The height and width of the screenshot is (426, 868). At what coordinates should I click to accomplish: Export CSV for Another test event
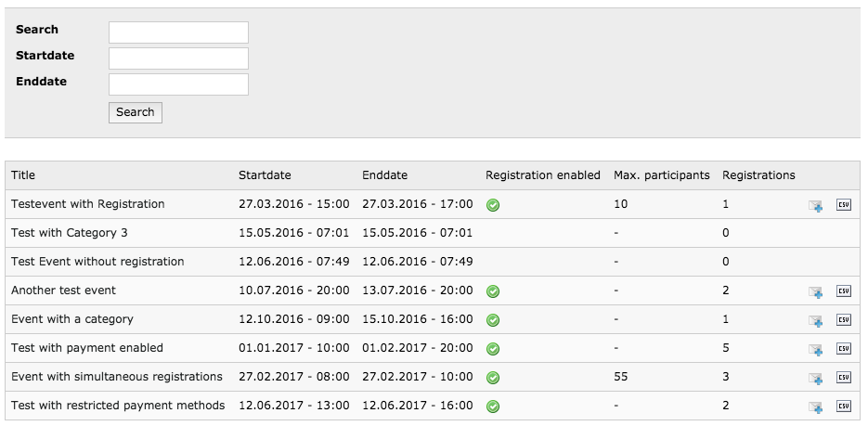point(843,291)
